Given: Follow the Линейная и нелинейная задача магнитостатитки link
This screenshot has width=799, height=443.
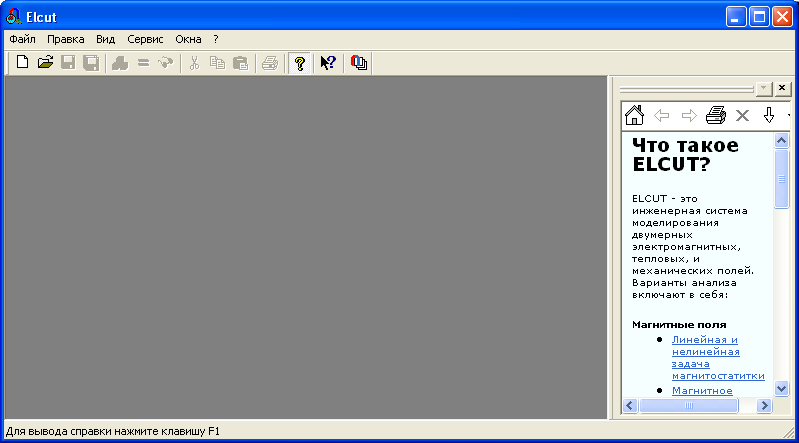Looking at the screenshot, I should [x=718, y=358].
